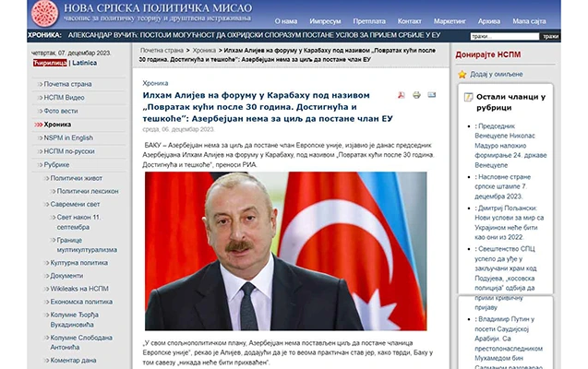Image resolution: width=588 pixels, height=369 pixels.
Task: Open НСПМ Видео in the sidebar
Action: point(66,97)
